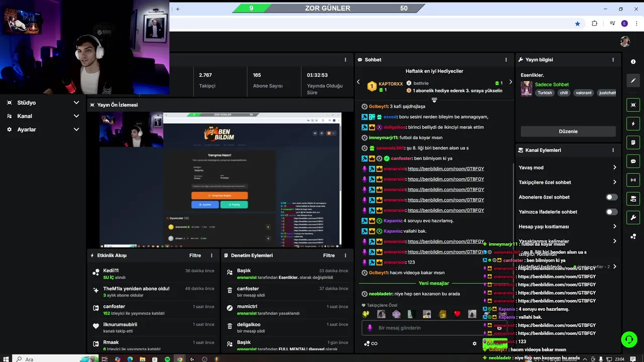Open chat settings gear icon
This screenshot has height=362, width=644.
474,344
